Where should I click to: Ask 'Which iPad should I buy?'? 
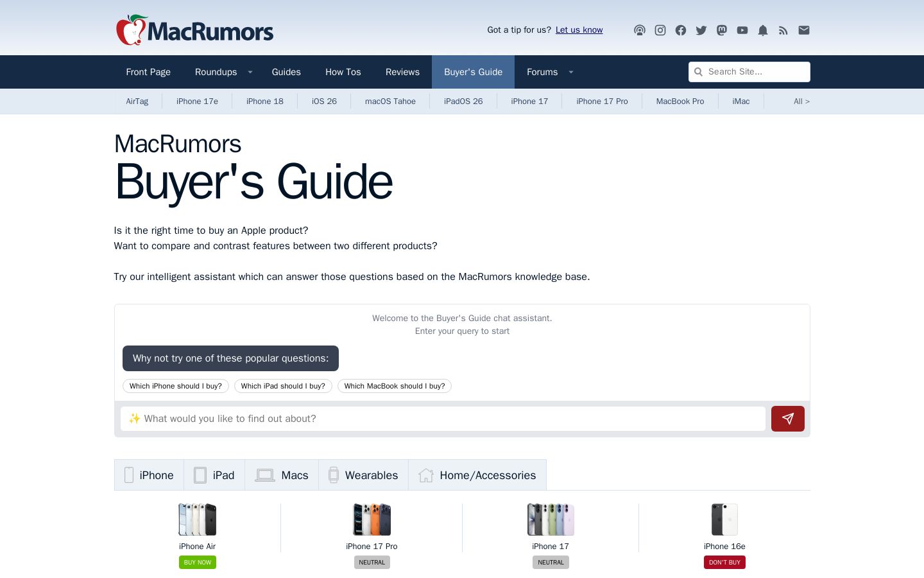(283, 386)
